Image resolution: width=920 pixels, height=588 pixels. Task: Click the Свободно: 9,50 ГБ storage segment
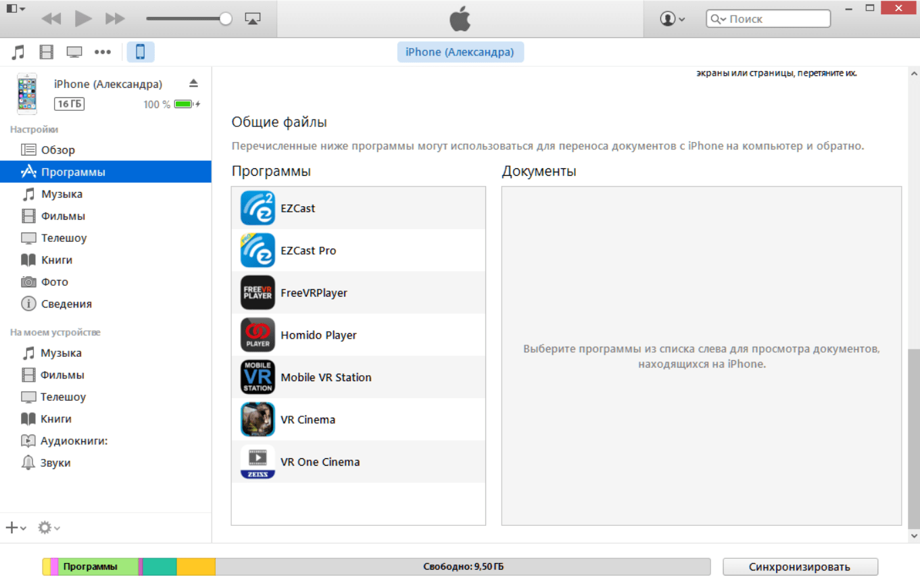(x=463, y=567)
